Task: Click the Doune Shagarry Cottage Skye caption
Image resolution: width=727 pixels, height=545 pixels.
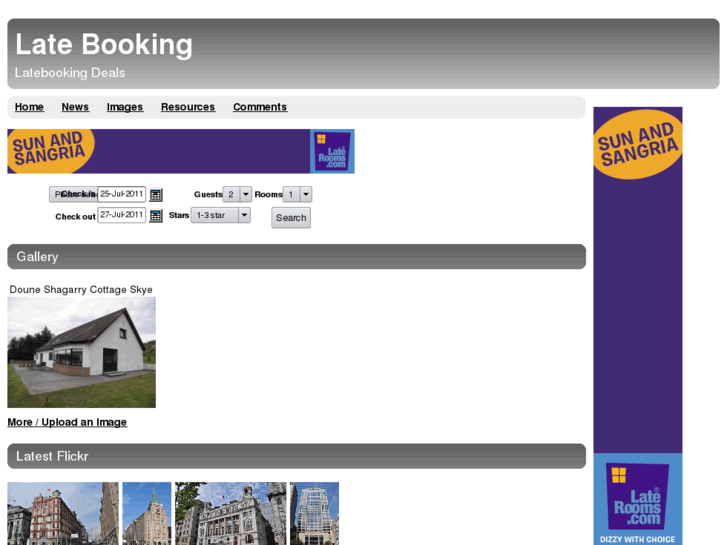Action: (81, 289)
